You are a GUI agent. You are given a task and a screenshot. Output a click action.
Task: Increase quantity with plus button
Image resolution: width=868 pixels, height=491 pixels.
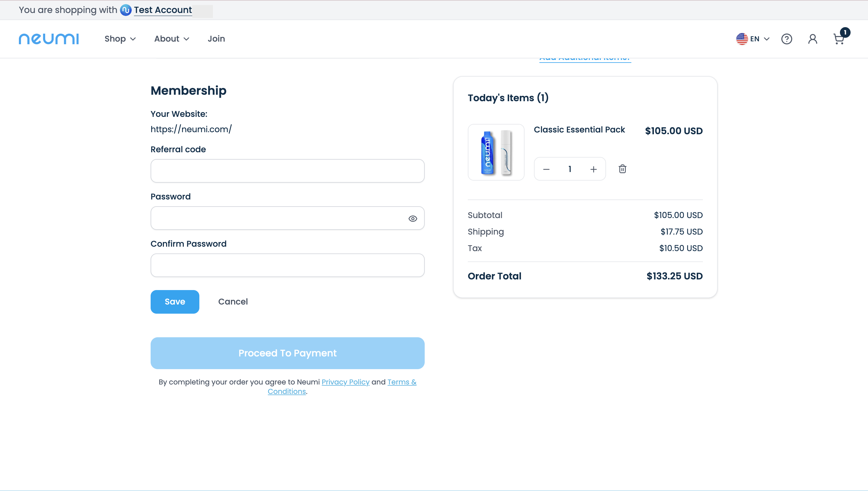[x=593, y=169]
